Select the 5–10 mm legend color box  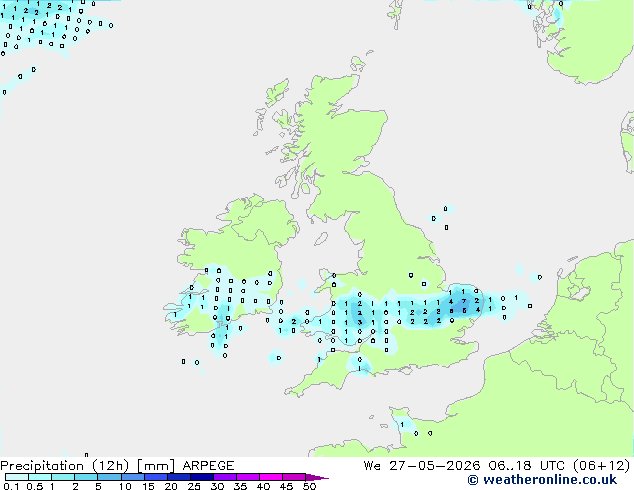coord(109,477)
